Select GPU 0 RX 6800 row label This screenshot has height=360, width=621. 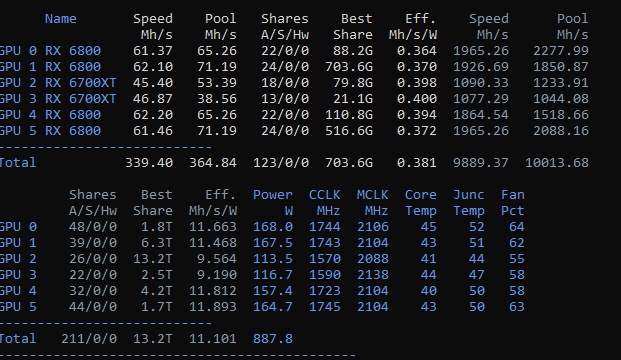50,51
